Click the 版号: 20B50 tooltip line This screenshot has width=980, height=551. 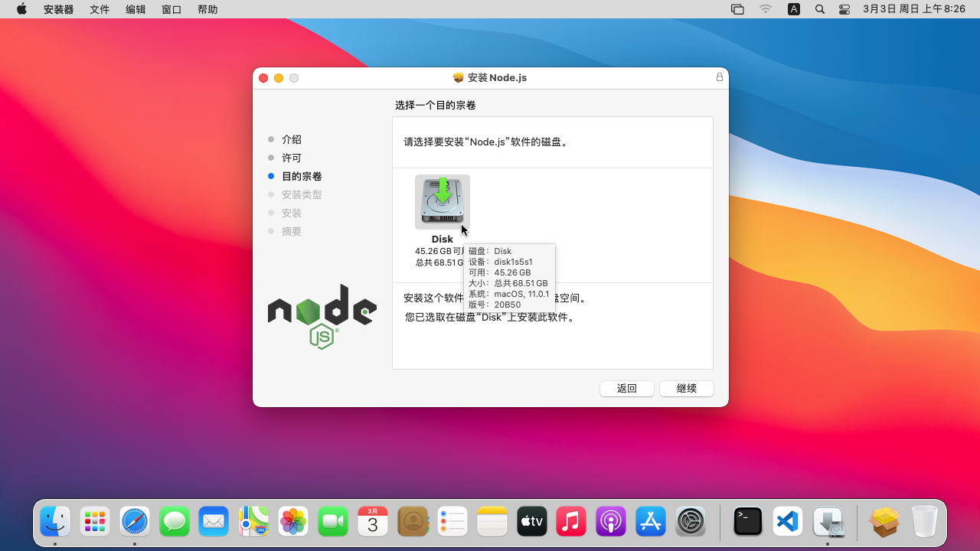pyautogui.click(x=495, y=305)
